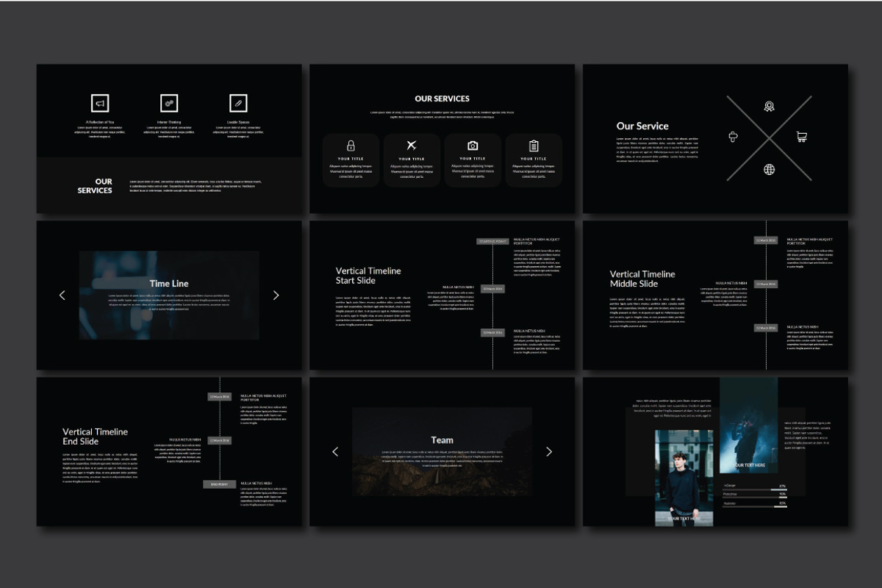Screen dimensions: 882x588
Task: Click 'YOUR TITLE' label under the camera icon
Action: click(x=473, y=159)
